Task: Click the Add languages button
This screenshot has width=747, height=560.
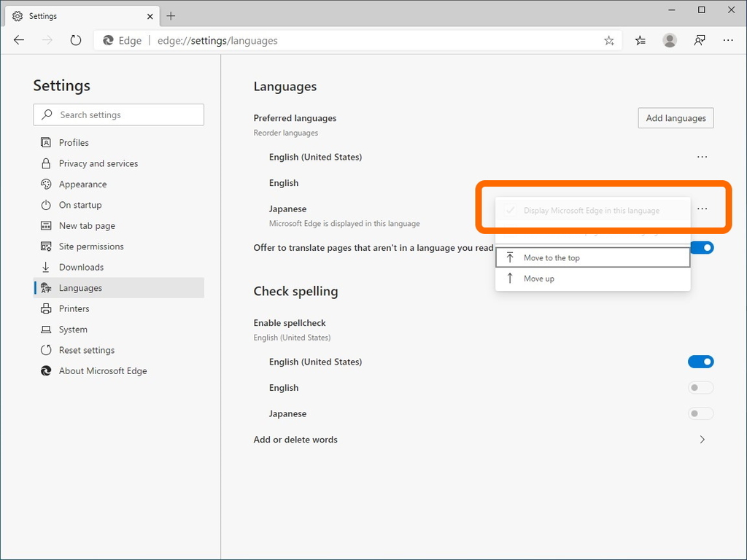Action: (x=676, y=117)
